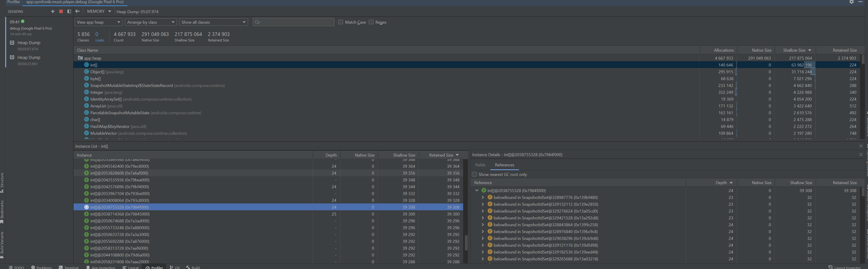Viewport: 868px width, 269px height.
Task: Stop the current profiling session
Action: (x=61, y=11)
